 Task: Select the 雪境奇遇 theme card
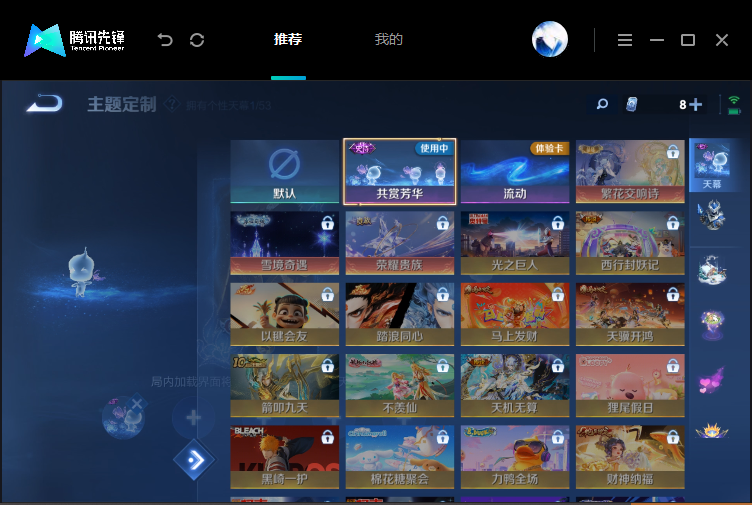pos(284,243)
